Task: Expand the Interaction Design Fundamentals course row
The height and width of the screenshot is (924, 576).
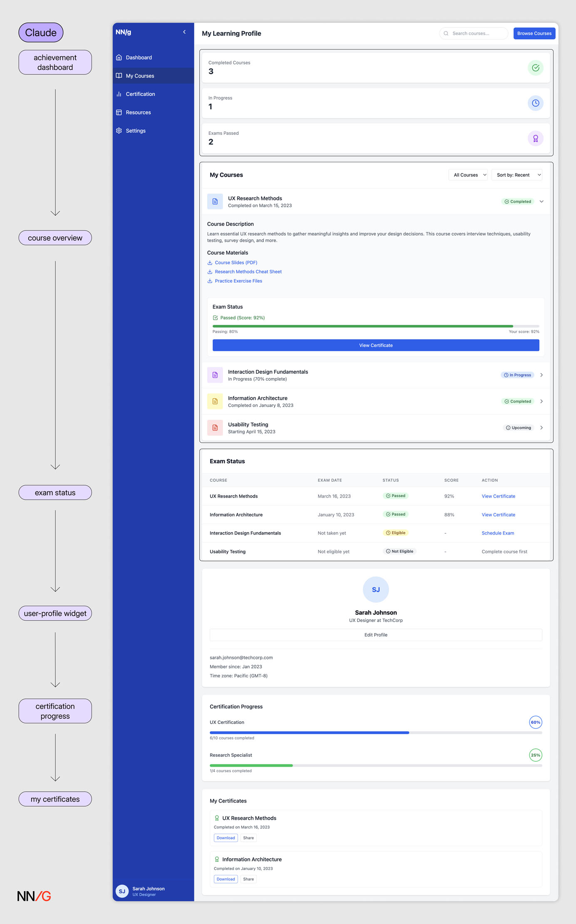Action: coord(541,375)
